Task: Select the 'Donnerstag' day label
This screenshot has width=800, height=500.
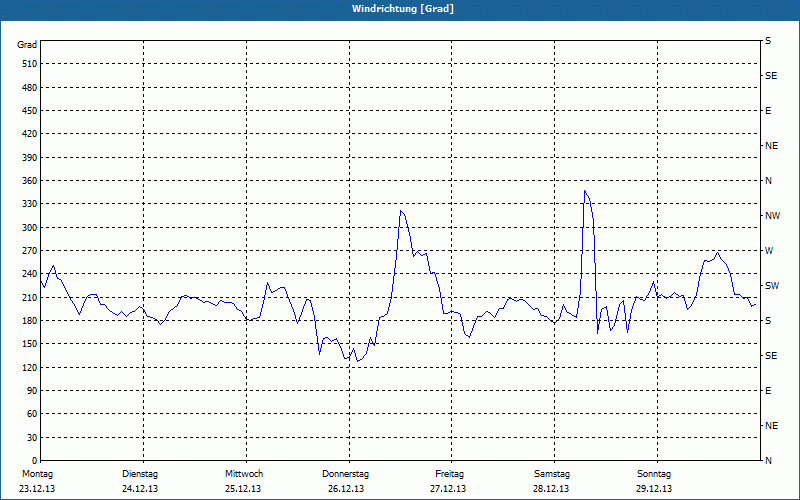Action: 345,474
